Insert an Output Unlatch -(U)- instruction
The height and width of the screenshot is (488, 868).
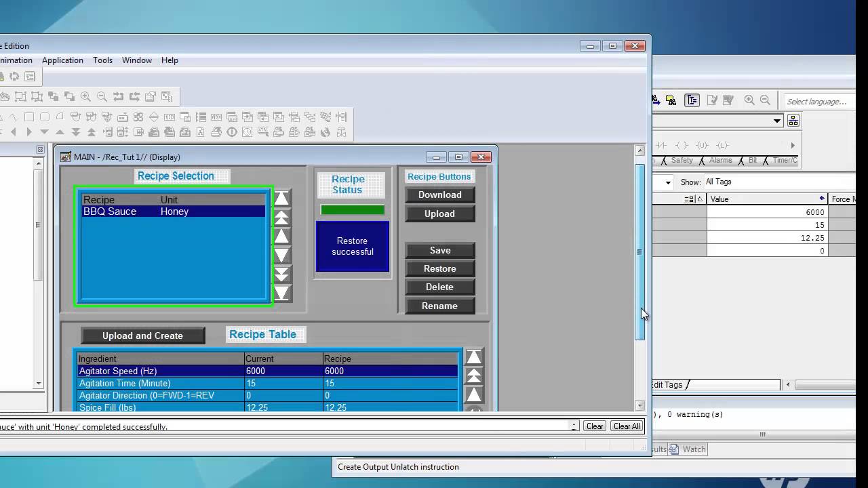pyautogui.click(x=702, y=146)
